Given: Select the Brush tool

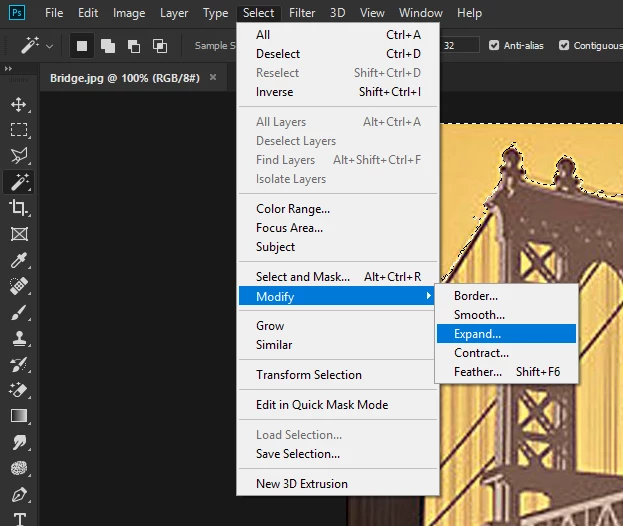Looking at the screenshot, I should point(19,312).
